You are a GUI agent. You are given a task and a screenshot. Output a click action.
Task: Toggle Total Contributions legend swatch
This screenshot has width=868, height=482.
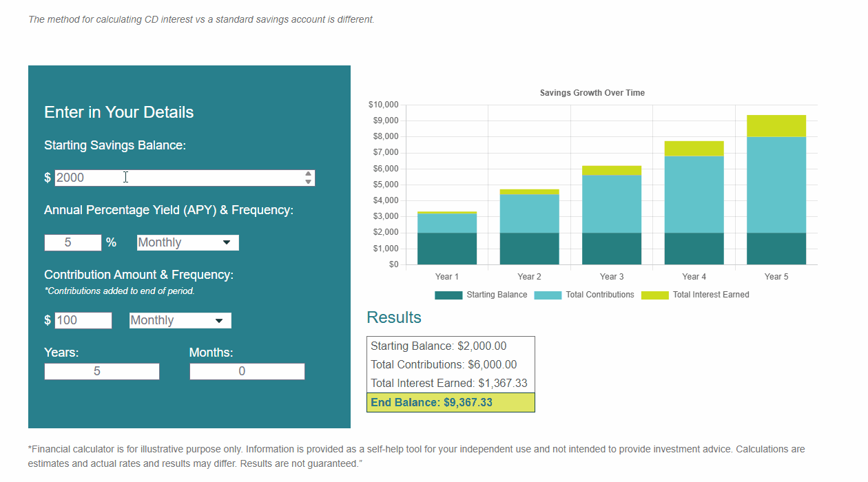(548, 295)
